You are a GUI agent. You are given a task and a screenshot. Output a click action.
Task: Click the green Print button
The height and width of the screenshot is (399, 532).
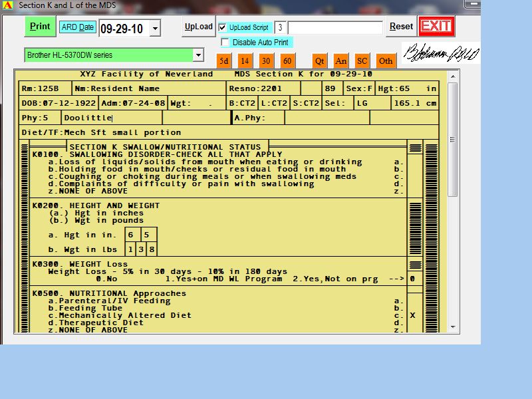click(x=40, y=27)
